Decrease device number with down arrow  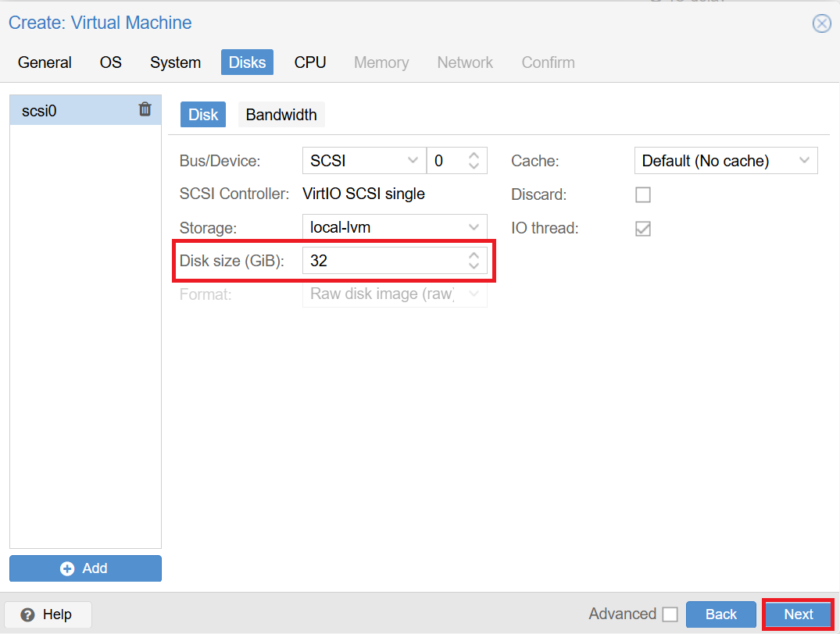(x=474, y=166)
